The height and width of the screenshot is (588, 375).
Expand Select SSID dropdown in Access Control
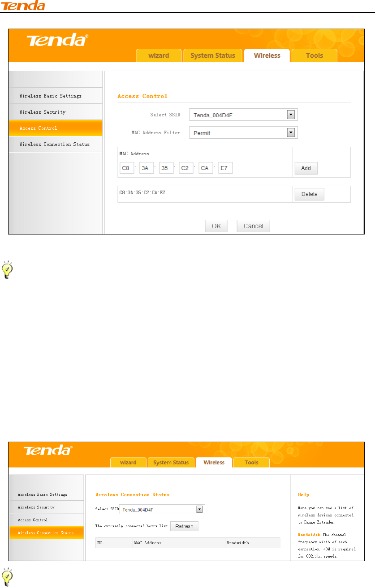pyautogui.click(x=243, y=115)
